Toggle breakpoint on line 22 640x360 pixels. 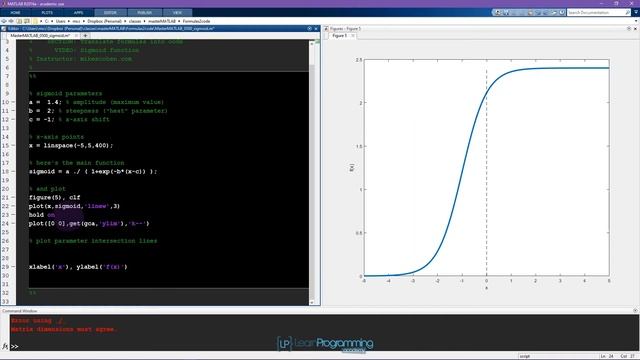pyautogui.click(x=13, y=206)
